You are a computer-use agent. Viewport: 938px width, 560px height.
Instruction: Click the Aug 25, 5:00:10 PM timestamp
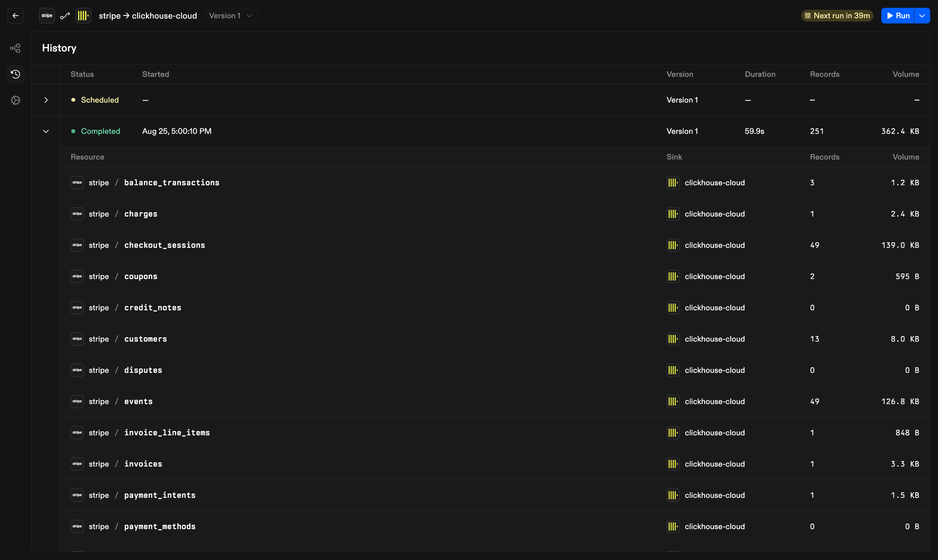click(x=177, y=131)
